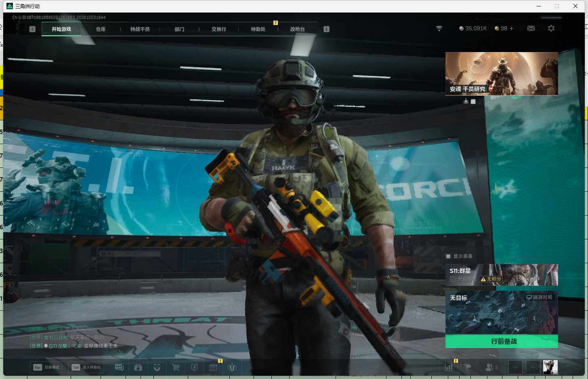Click the winged emblem icon in bottom bar
This screenshot has width=588, height=379.
click(x=232, y=367)
